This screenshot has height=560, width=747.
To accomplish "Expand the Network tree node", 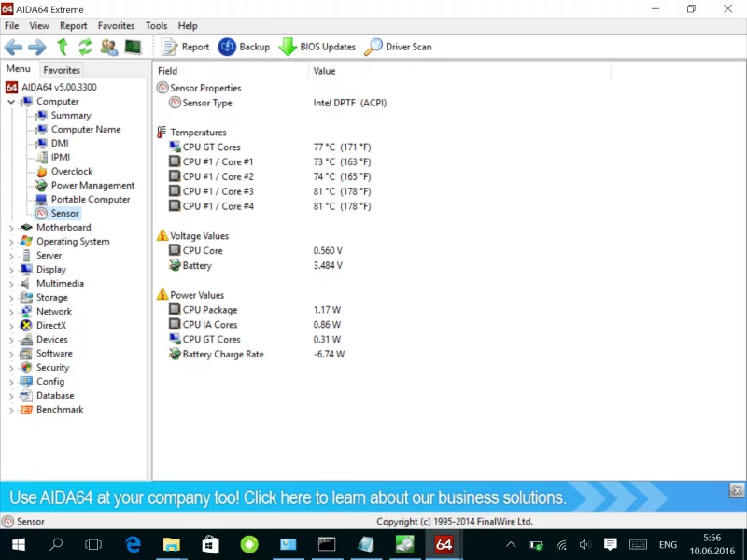I will pos(11,312).
